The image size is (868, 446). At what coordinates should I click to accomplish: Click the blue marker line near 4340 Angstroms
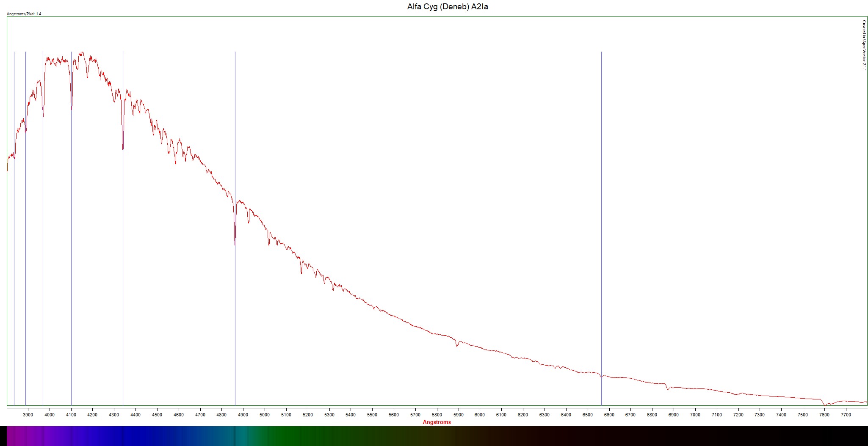click(x=123, y=254)
